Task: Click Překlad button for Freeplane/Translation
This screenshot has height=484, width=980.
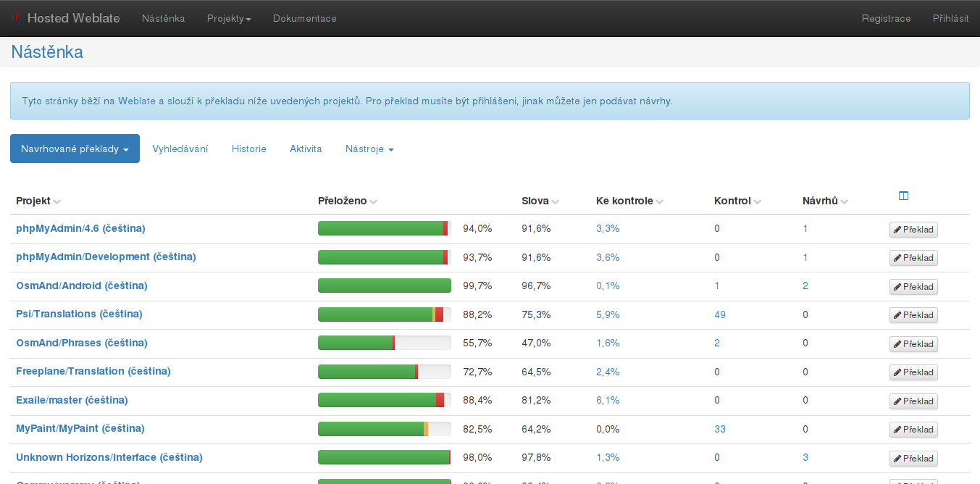Action: click(x=913, y=372)
